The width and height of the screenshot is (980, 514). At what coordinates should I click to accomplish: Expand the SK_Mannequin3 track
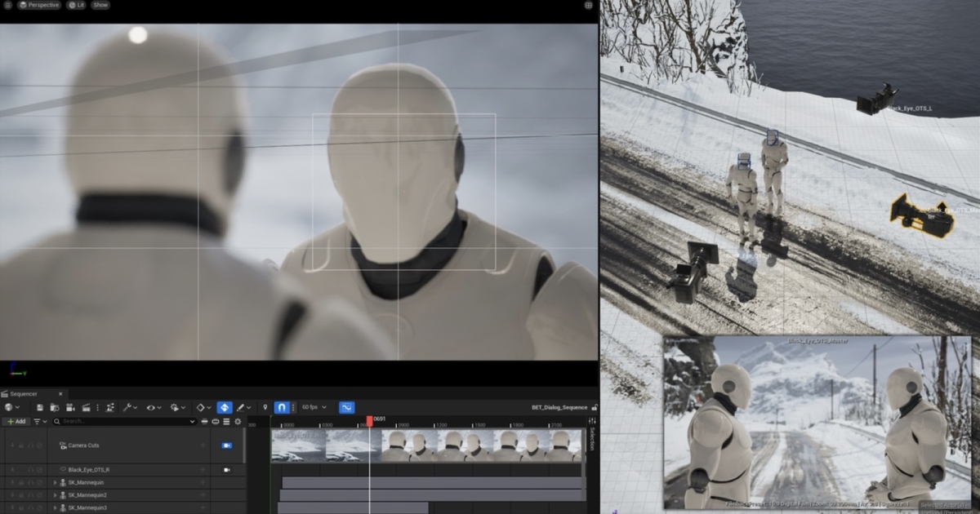tap(55, 507)
